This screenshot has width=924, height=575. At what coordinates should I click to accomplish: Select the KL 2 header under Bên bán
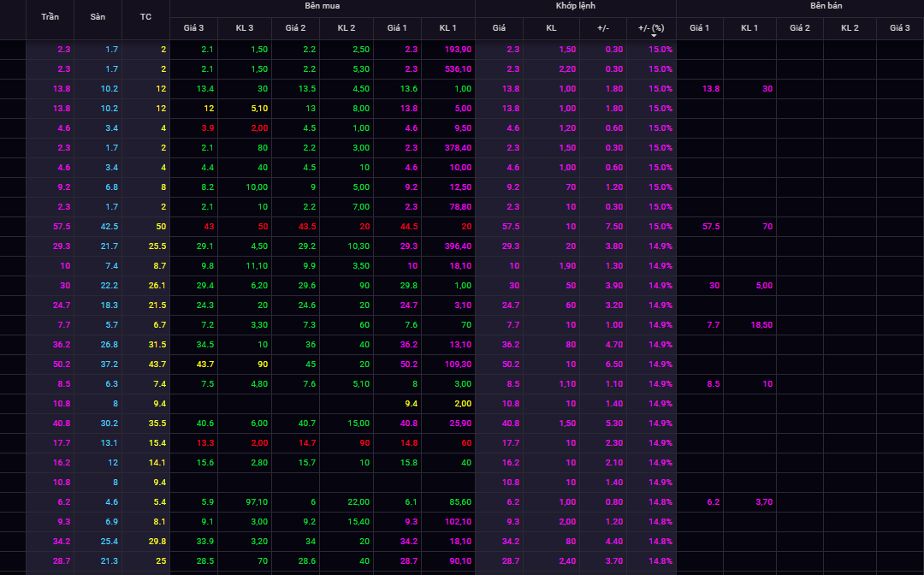[x=850, y=28]
